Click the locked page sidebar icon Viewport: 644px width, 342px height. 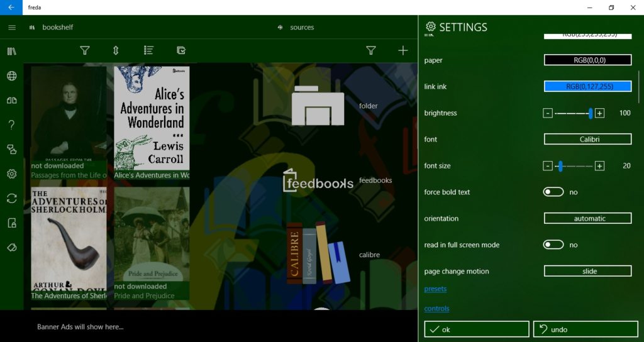[12, 223]
